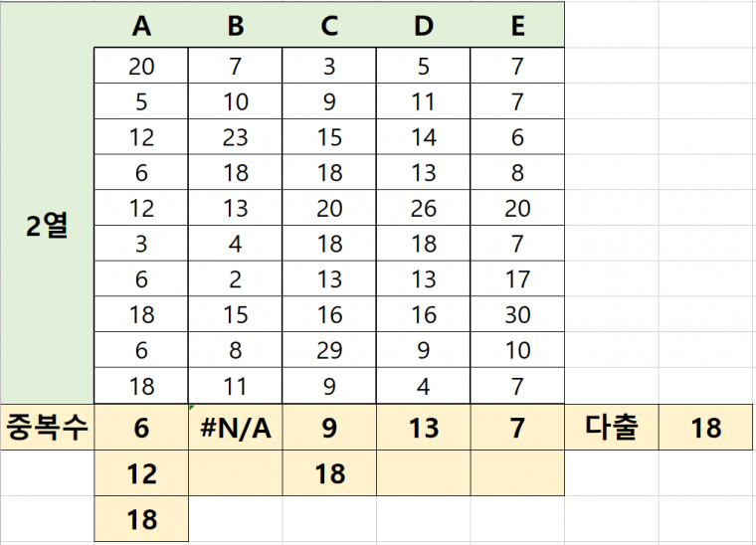Select the #N/A error cell

236,428
